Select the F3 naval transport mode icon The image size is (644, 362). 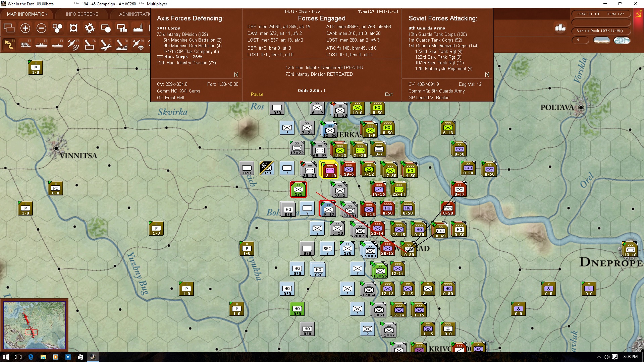(x=42, y=44)
